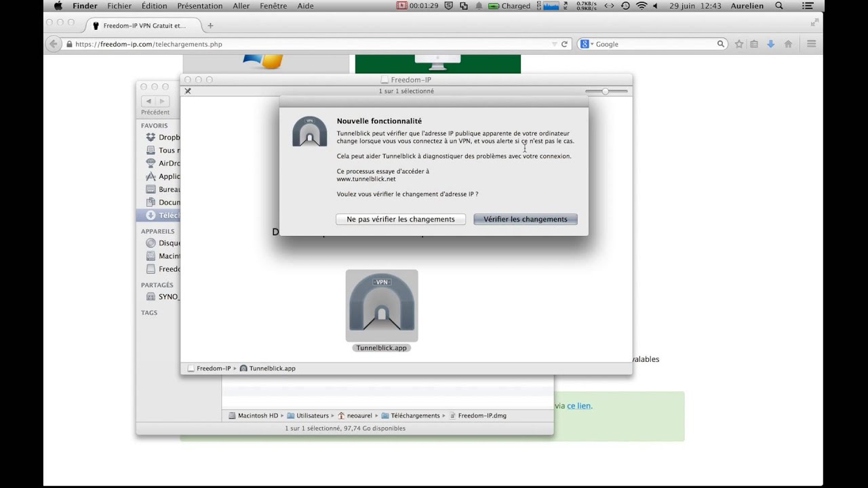868x488 pixels.
Task: Go forward with the Finder forward arrow
Action: click(x=162, y=101)
